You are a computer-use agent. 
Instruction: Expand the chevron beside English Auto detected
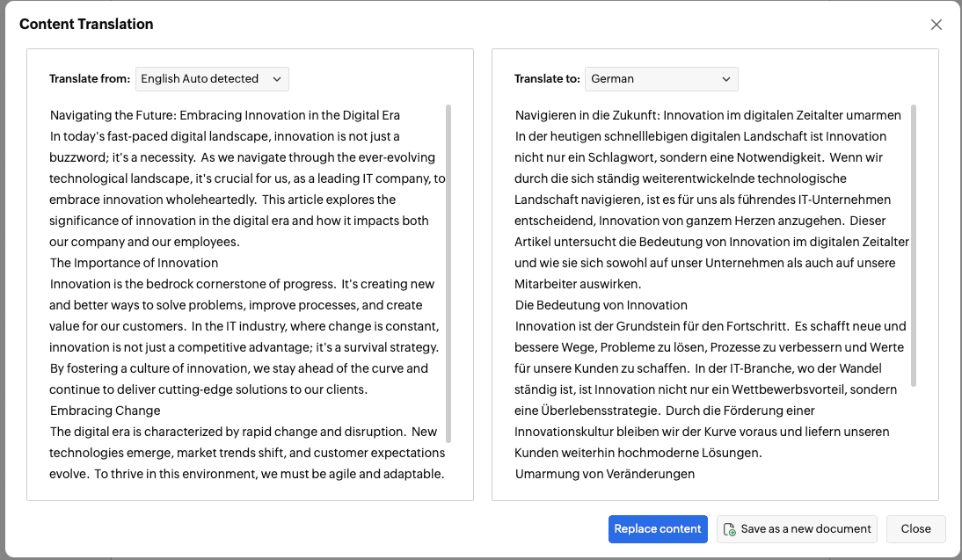277,79
